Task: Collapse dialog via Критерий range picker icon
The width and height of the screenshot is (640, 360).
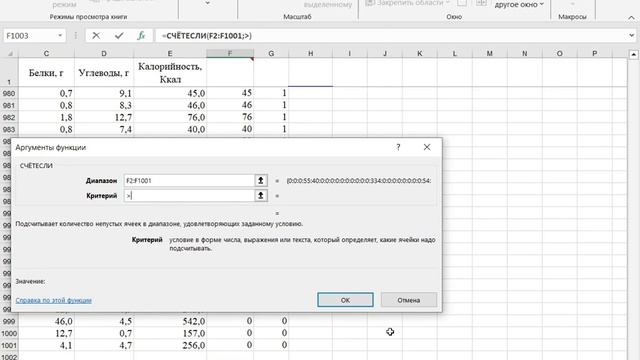Action: click(261, 196)
